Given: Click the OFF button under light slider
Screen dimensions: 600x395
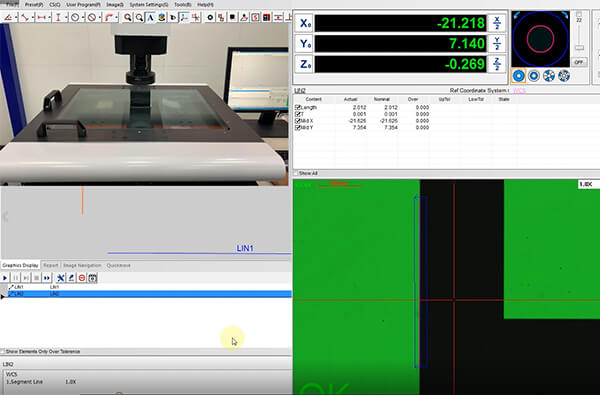Looking at the screenshot, I should (579, 62).
